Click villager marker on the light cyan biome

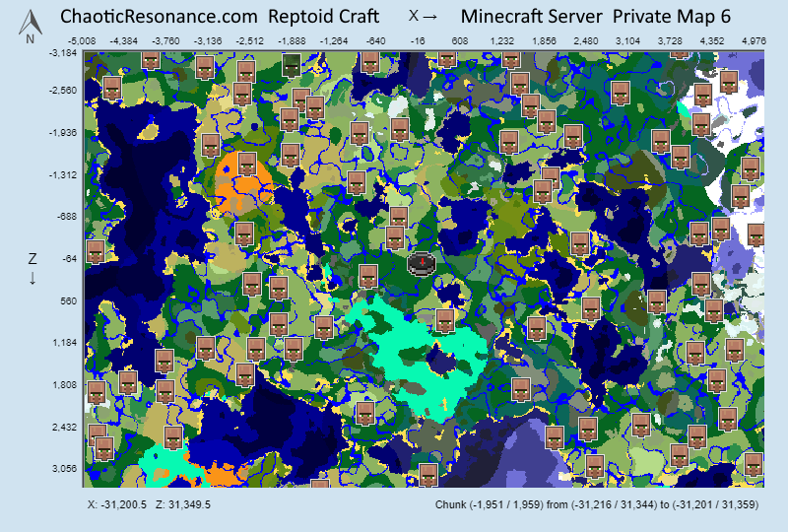444,321
